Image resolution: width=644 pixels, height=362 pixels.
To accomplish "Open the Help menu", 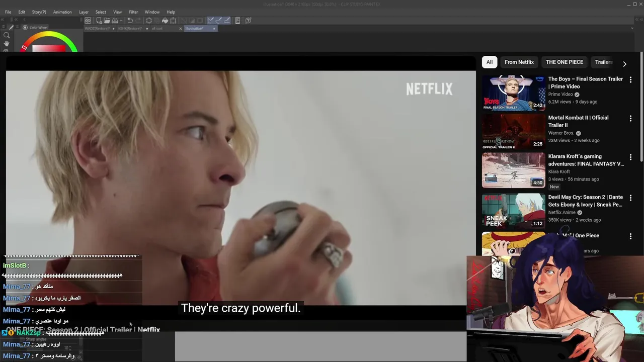I will (x=171, y=12).
